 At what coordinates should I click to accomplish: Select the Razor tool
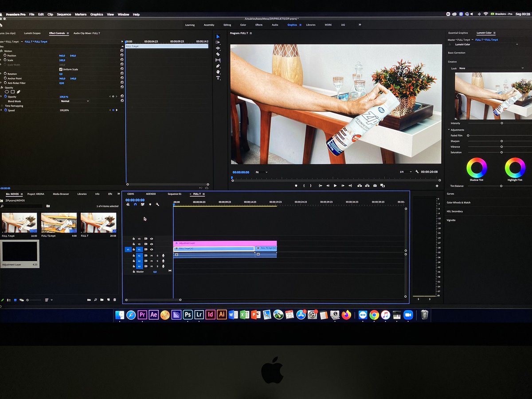coord(218,54)
